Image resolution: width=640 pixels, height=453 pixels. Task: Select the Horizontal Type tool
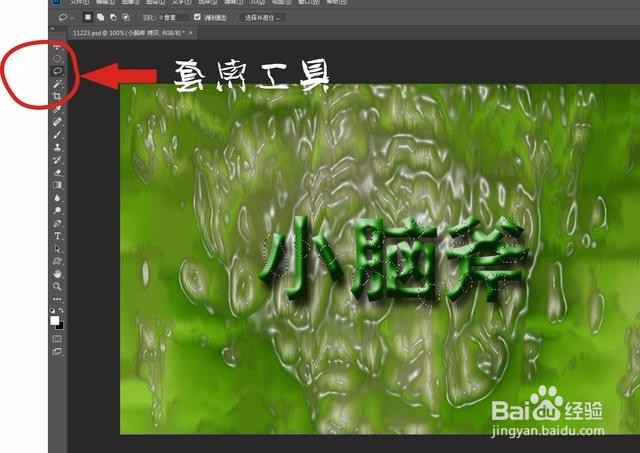[x=58, y=236]
